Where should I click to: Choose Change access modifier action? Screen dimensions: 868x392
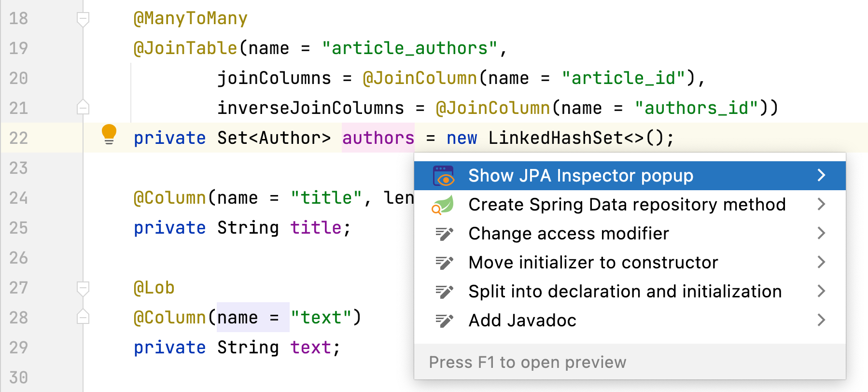[x=568, y=234]
